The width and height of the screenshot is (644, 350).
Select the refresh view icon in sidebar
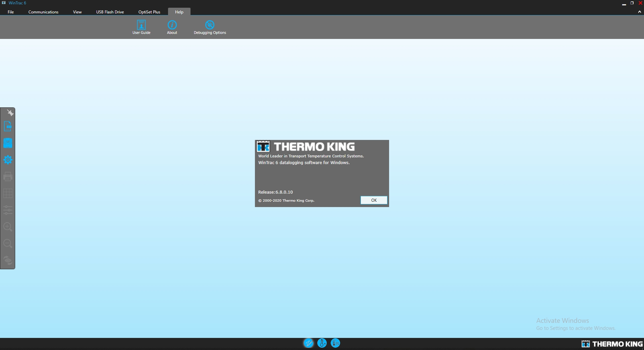click(x=8, y=260)
